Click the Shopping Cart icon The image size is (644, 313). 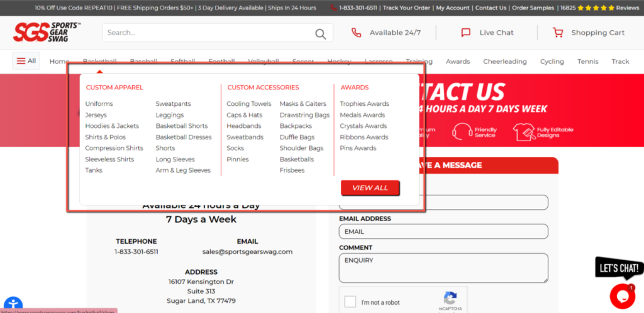[558, 33]
